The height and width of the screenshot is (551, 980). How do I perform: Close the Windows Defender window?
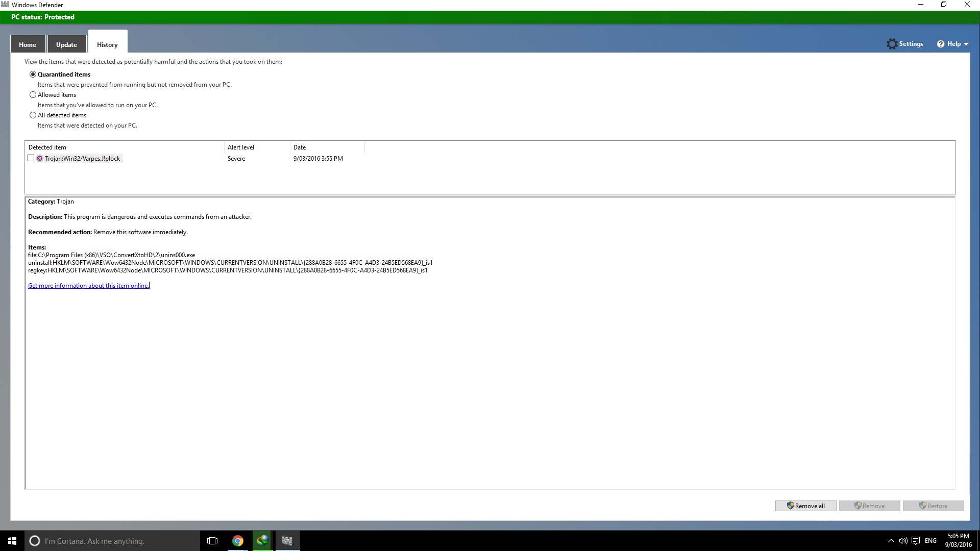[x=967, y=5]
